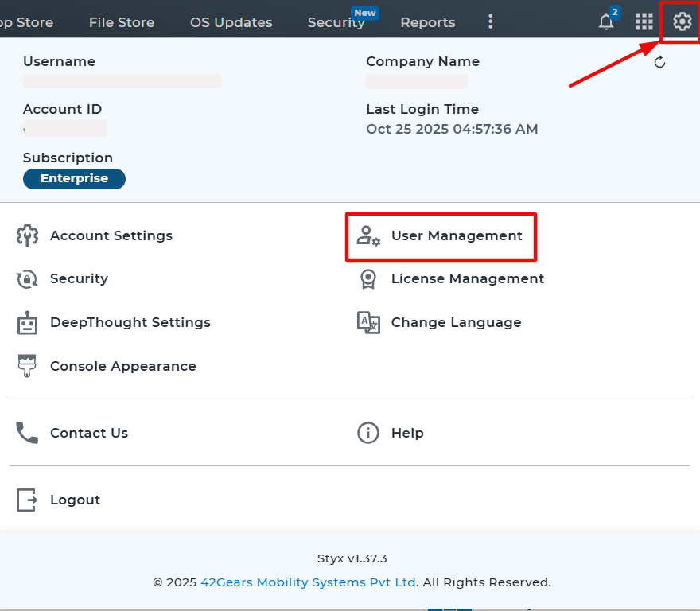Click the Security lock icon

tap(28, 279)
